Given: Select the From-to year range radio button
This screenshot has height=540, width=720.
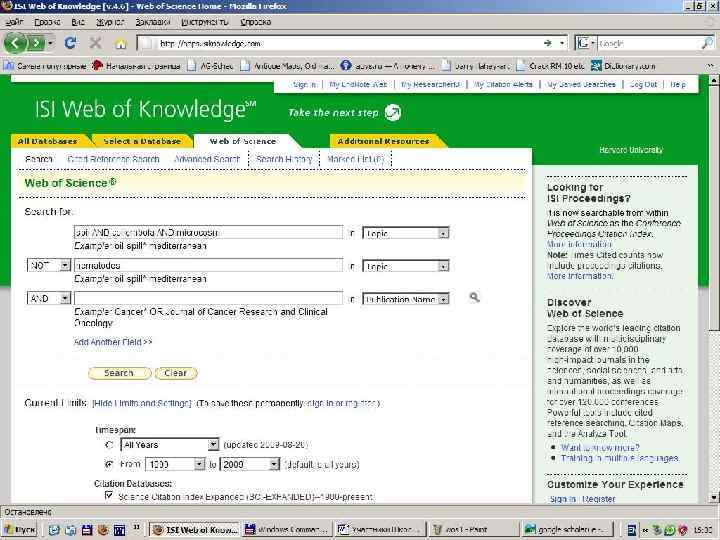Looking at the screenshot, I should point(109,464).
